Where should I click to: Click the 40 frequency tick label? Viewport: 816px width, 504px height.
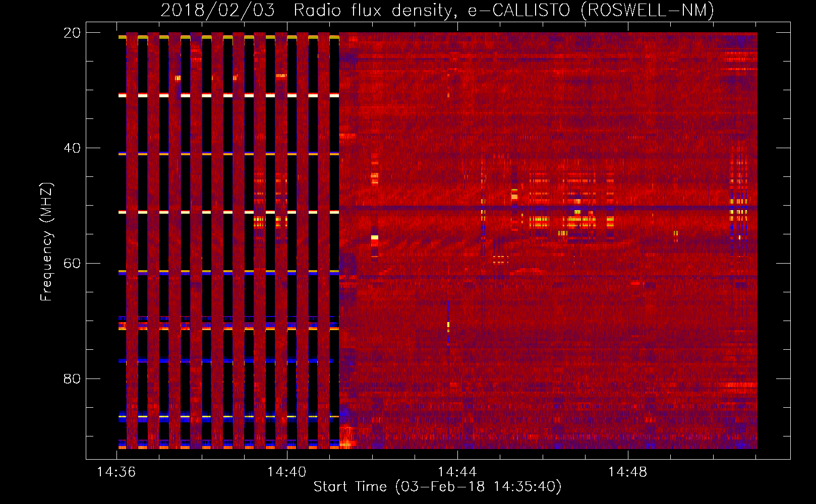click(x=72, y=148)
